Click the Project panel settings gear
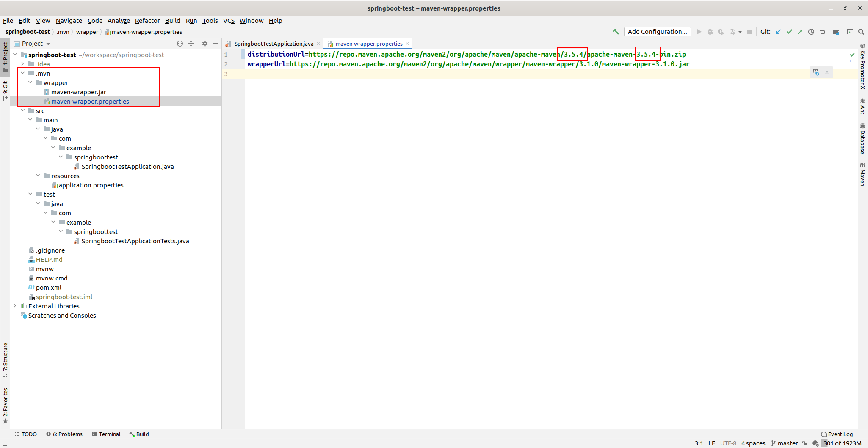This screenshot has width=868, height=448. [x=205, y=44]
